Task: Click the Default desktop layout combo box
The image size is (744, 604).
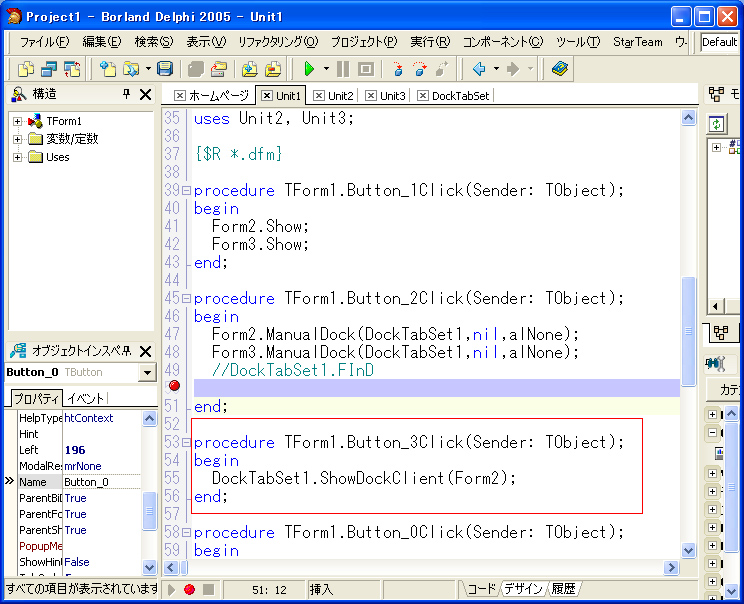Action: coord(719,42)
